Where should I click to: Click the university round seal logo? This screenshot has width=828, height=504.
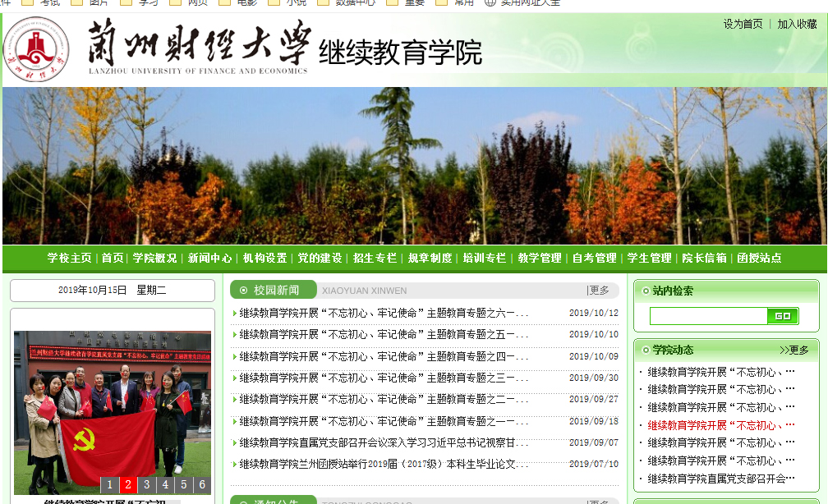click(x=36, y=49)
